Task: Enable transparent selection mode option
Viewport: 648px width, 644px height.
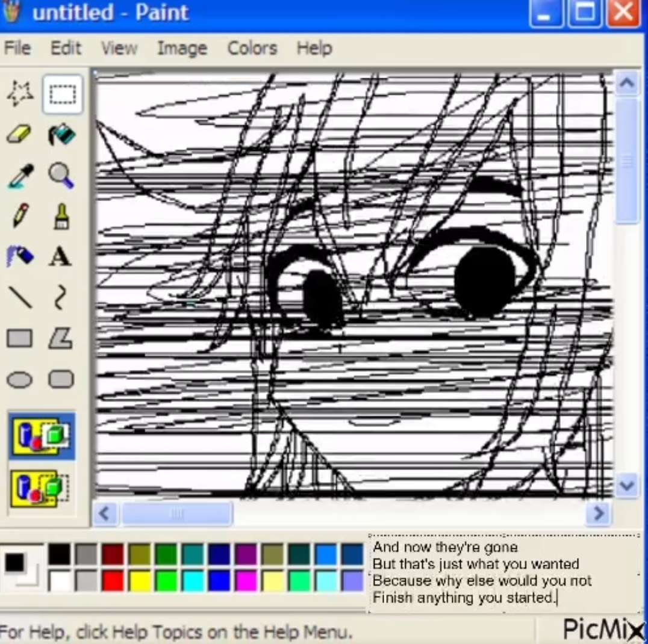Action: 41,489
